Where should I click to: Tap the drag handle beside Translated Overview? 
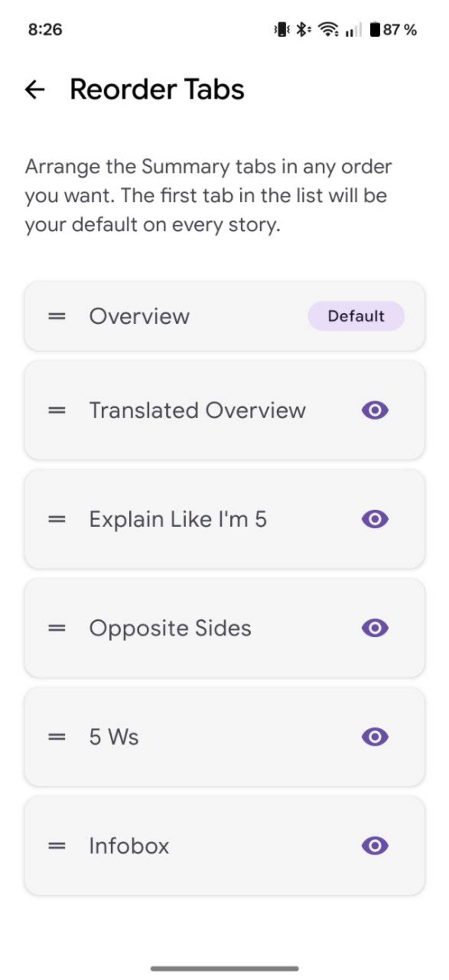57,410
